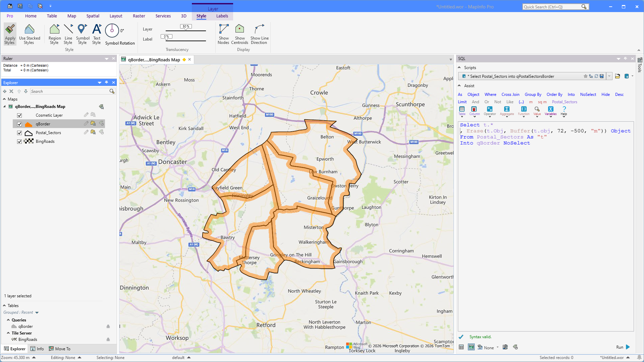The width and height of the screenshot is (644, 362).
Task: Open the Labels ribbon tab
Action: coord(222,16)
